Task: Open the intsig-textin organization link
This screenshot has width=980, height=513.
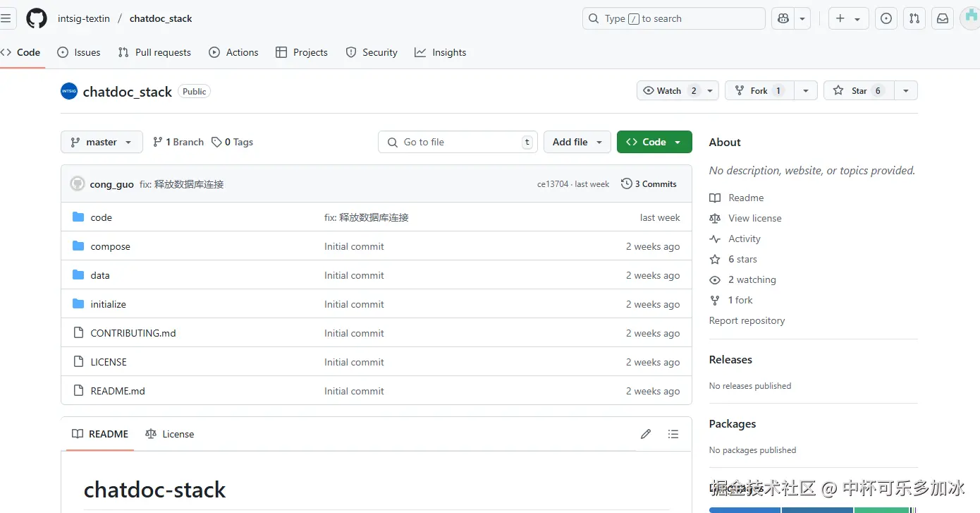Action: click(84, 18)
